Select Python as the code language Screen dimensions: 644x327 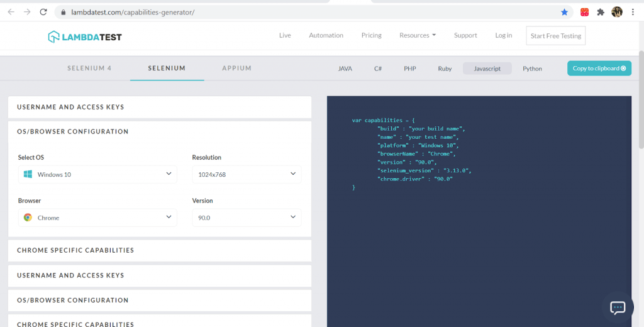click(532, 69)
